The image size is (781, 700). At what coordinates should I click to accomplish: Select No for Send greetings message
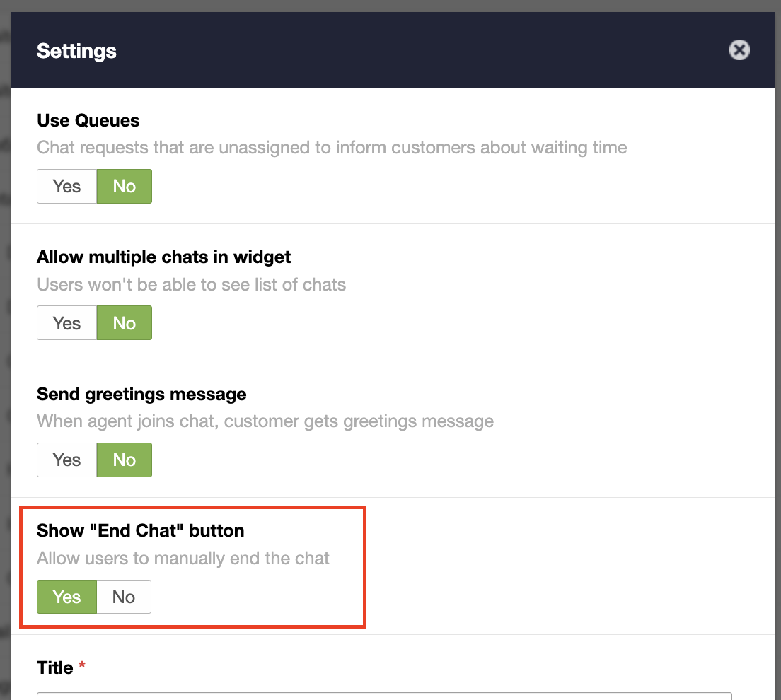pyautogui.click(x=124, y=460)
